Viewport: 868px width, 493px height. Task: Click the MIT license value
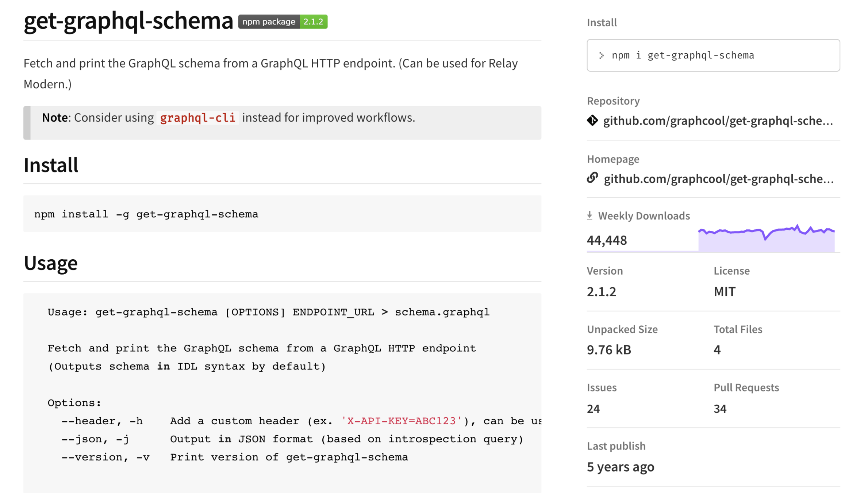point(724,291)
